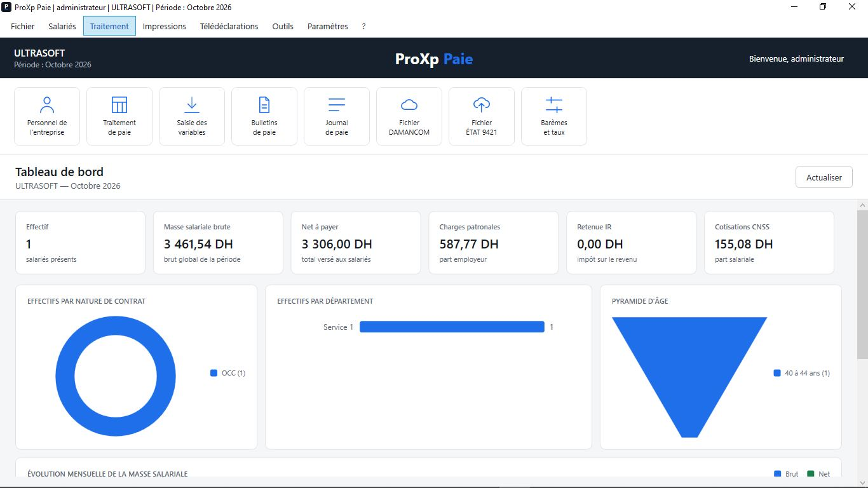Screen dimensions: 868x488
Task: Click the age pyramid funnel shape
Action: coord(689,377)
